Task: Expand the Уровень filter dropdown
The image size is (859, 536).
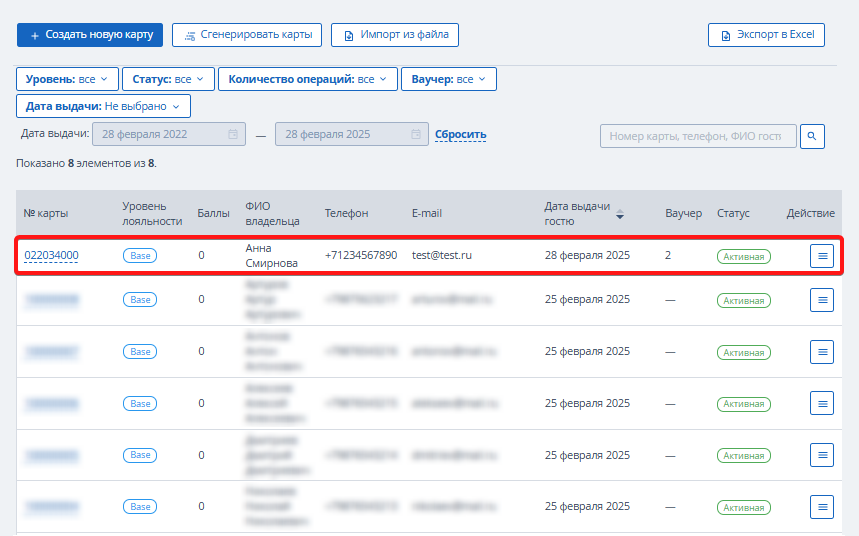Action: pyautogui.click(x=67, y=79)
